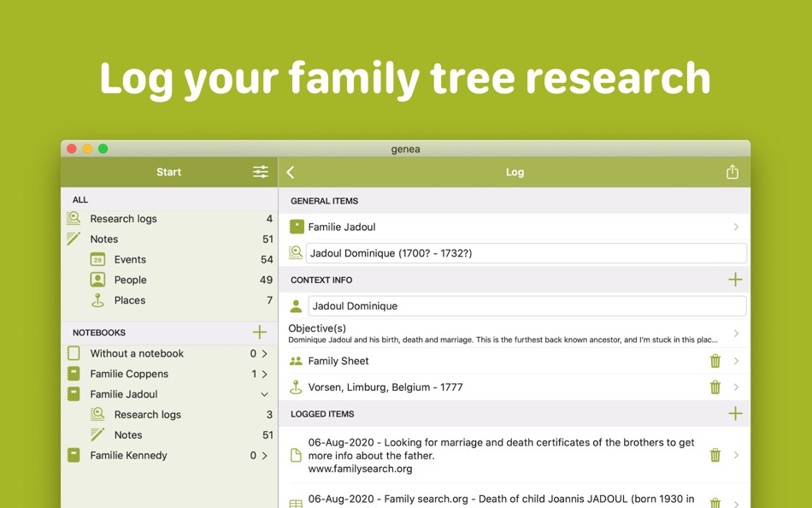Add a logged item with plus icon
Image resolution: width=812 pixels, height=508 pixels.
coord(735,413)
